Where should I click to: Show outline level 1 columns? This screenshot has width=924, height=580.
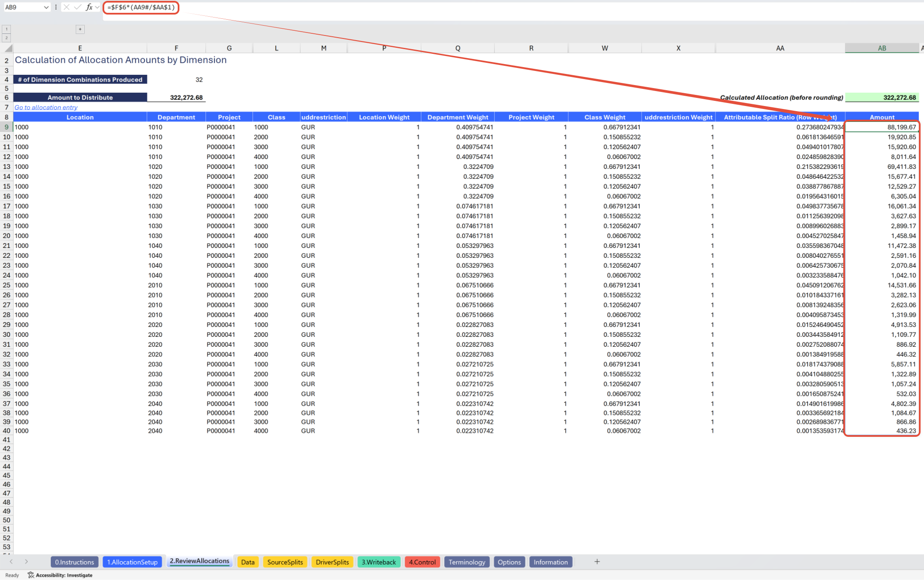pos(6,29)
